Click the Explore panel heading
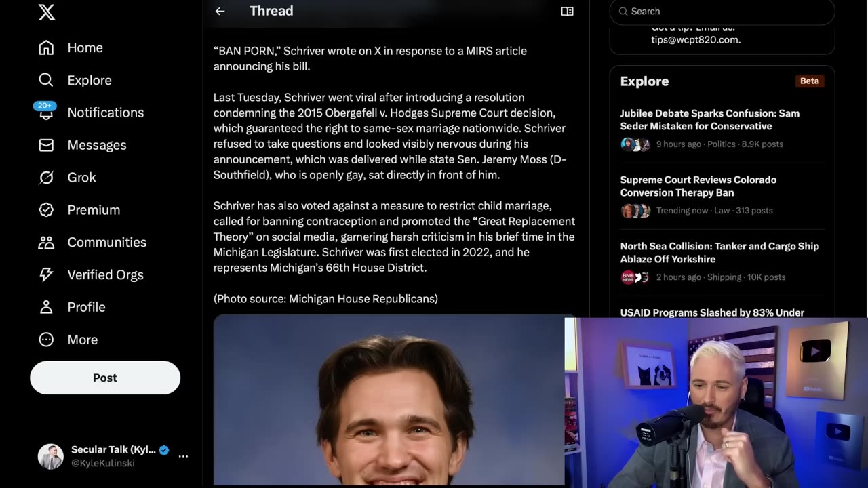868x488 pixels. 644,81
